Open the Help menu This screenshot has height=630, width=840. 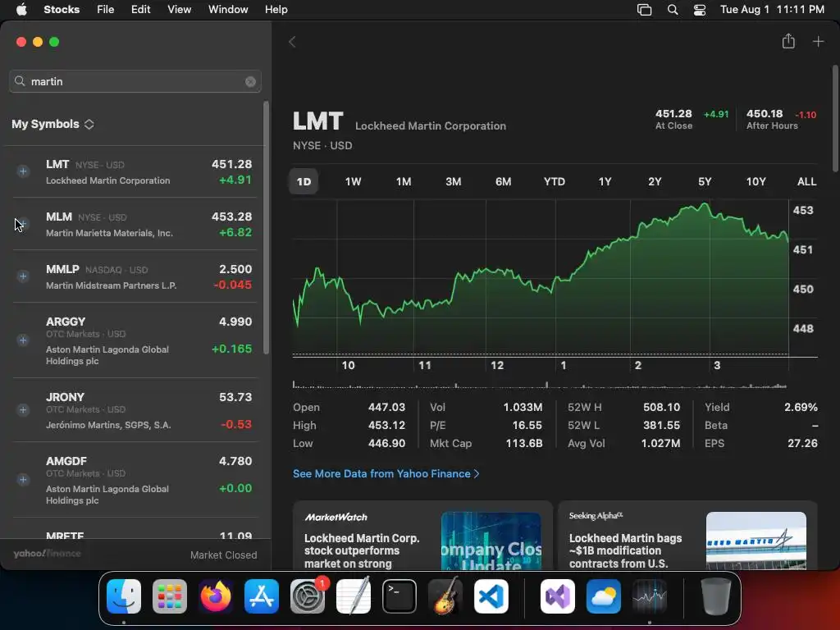pos(276,9)
